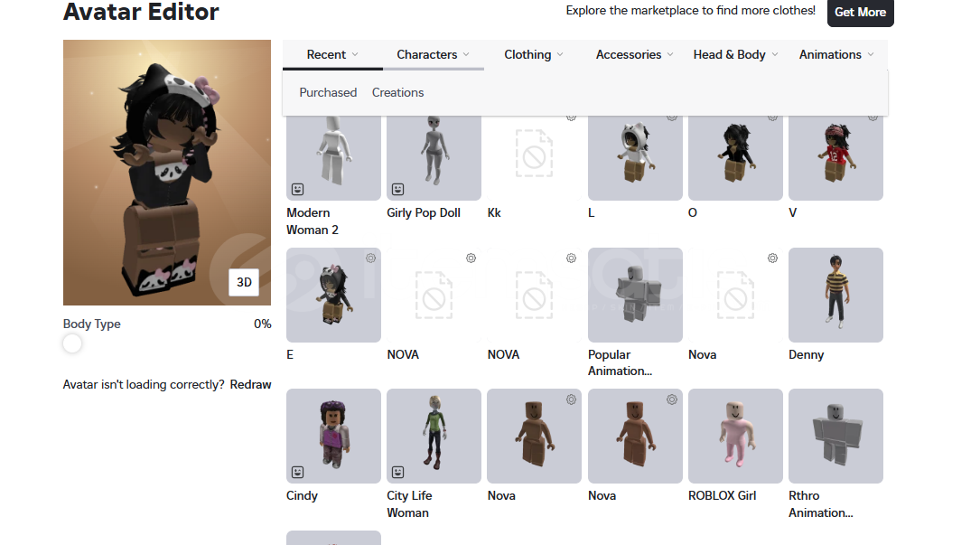Switch to the Recent tab
This screenshot has height=545, width=980.
[332, 54]
